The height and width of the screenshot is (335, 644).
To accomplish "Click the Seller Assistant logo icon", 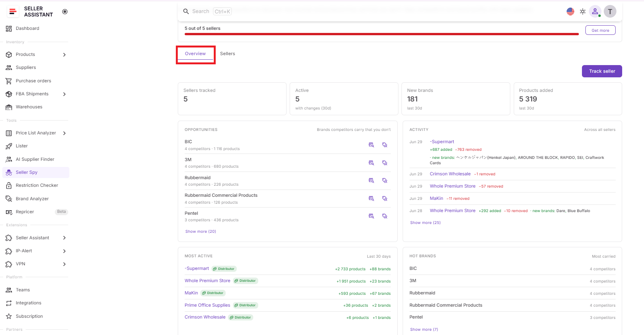I will coord(13,11).
